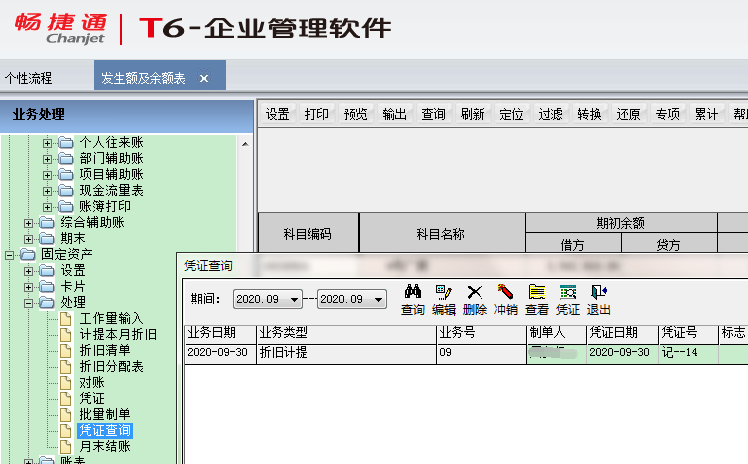Click the 删除 X icon
Image resolution: width=748 pixels, height=464 pixels.
475,291
